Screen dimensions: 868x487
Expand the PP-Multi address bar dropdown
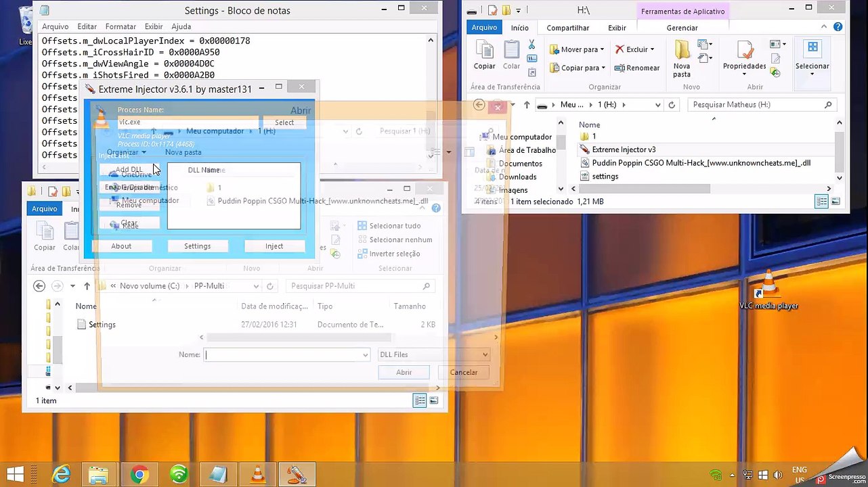[x=256, y=286]
